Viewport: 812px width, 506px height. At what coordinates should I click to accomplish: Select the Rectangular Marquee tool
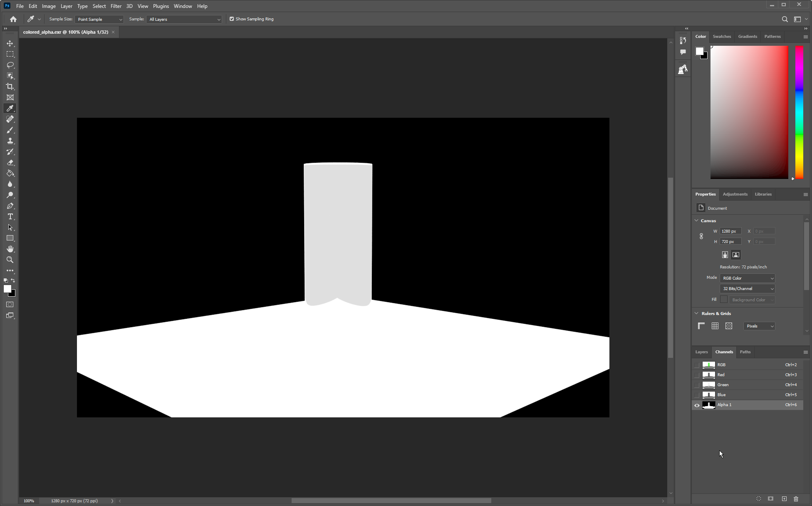(x=10, y=54)
